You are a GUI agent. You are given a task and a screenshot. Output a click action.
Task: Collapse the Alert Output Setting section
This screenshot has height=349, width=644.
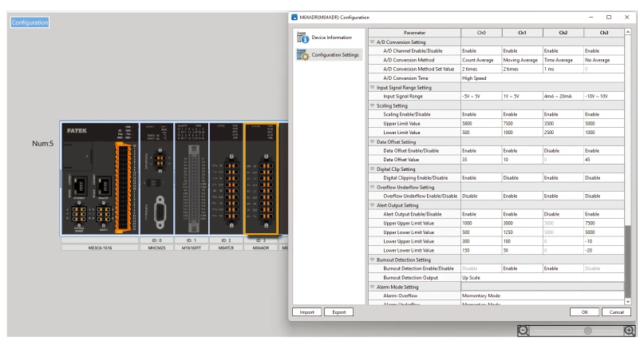[x=372, y=205]
